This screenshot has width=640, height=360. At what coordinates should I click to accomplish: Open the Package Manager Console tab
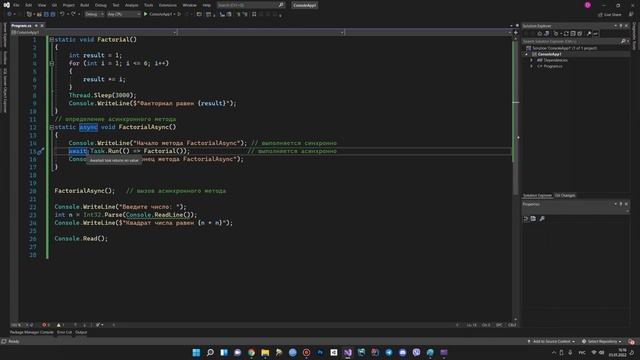click(32, 332)
